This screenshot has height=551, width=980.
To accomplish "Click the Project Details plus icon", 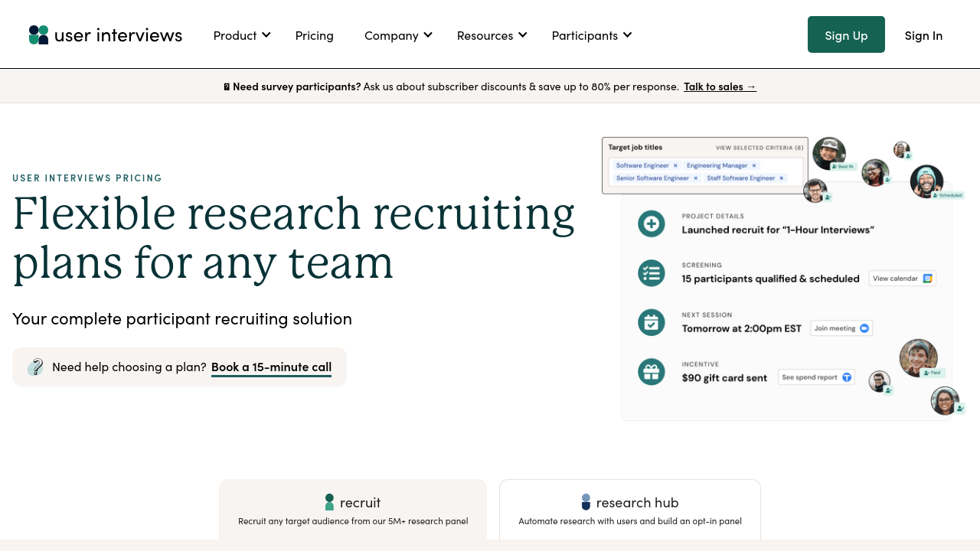I will click(651, 223).
